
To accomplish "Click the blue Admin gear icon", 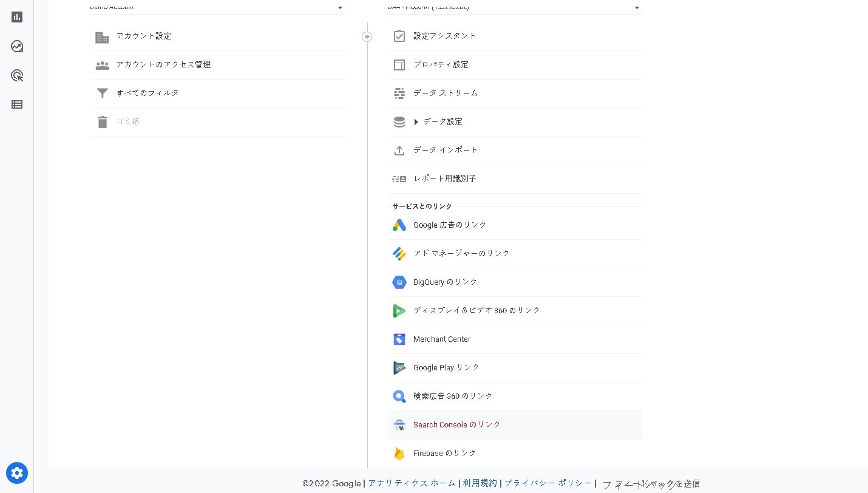I will (x=17, y=473).
